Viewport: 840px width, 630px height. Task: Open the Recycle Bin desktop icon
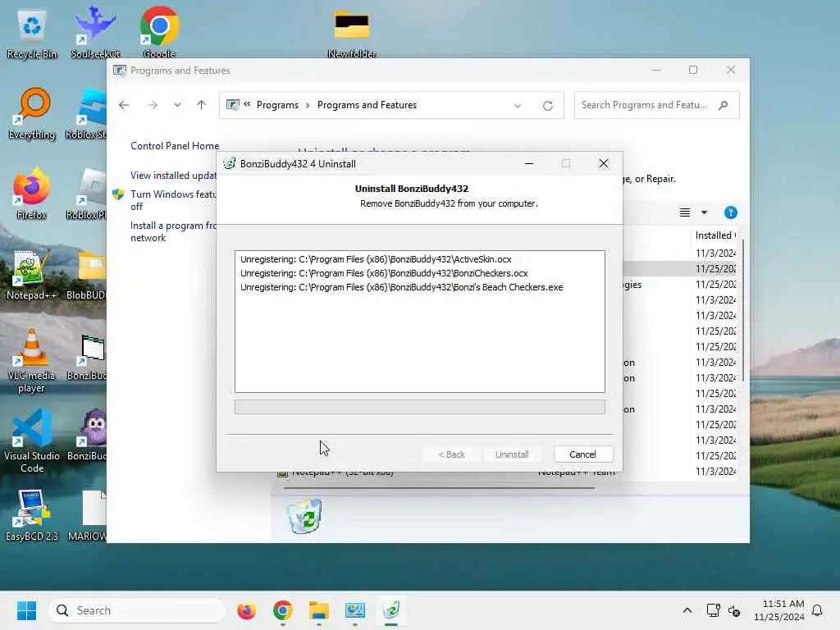tap(32, 33)
